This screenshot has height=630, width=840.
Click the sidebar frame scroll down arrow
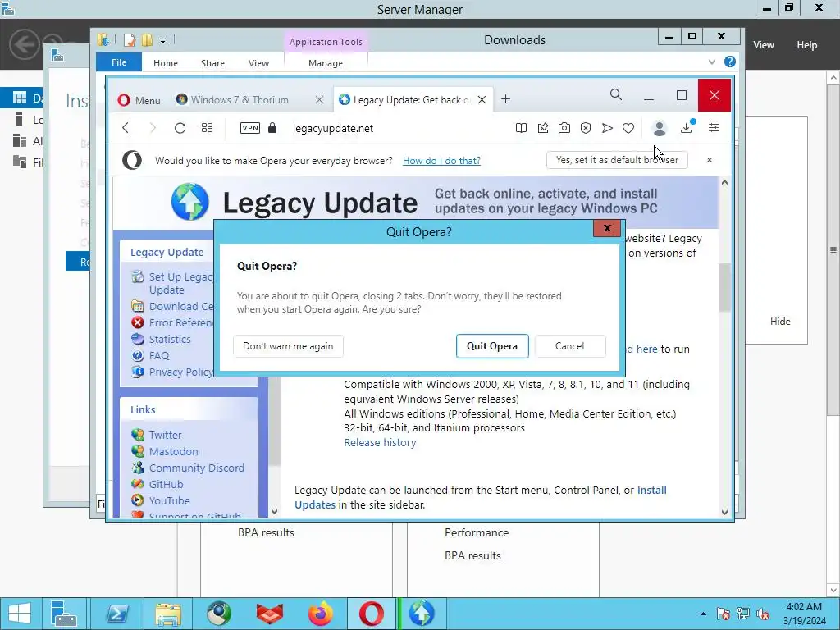point(274,512)
